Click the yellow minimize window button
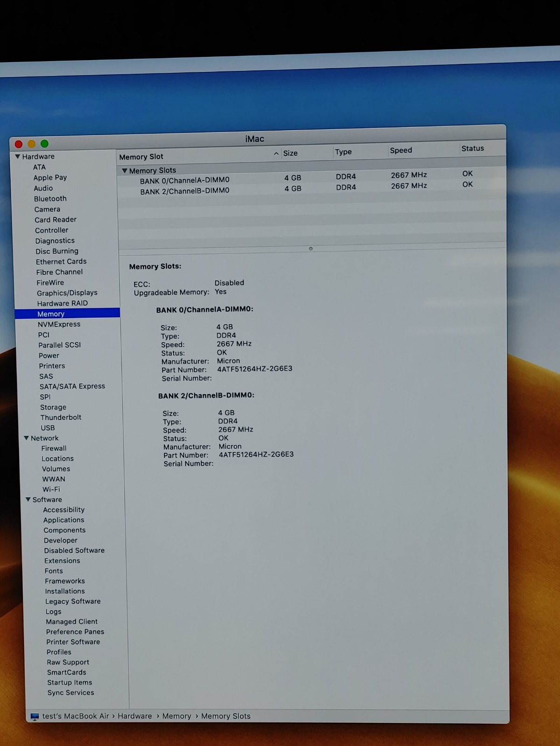Image resolution: width=560 pixels, height=746 pixels. (31, 144)
